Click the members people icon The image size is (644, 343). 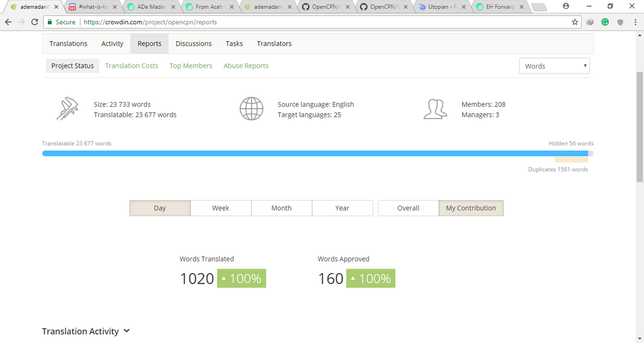[435, 109]
